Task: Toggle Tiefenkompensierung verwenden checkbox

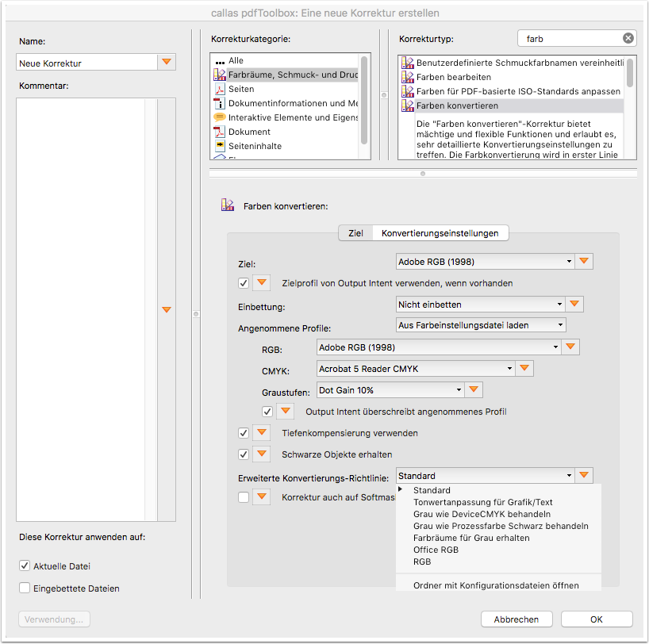Action: 244,433
